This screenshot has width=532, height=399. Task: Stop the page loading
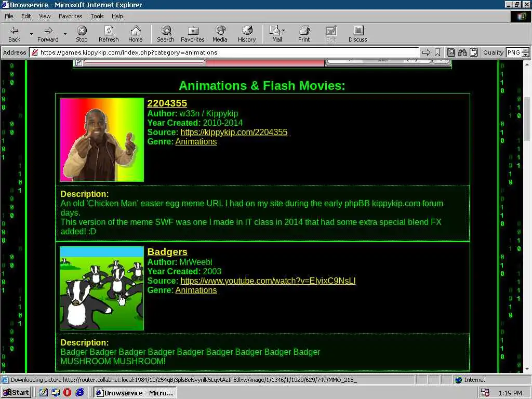(x=82, y=34)
